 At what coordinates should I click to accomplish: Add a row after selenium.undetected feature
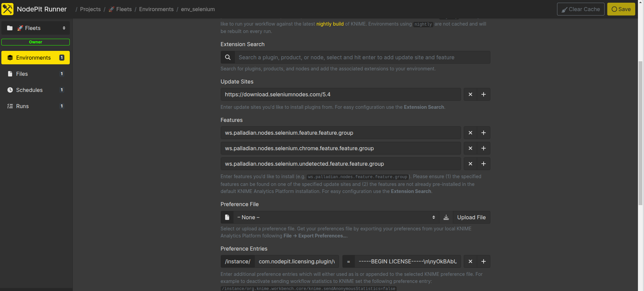pyautogui.click(x=484, y=164)
